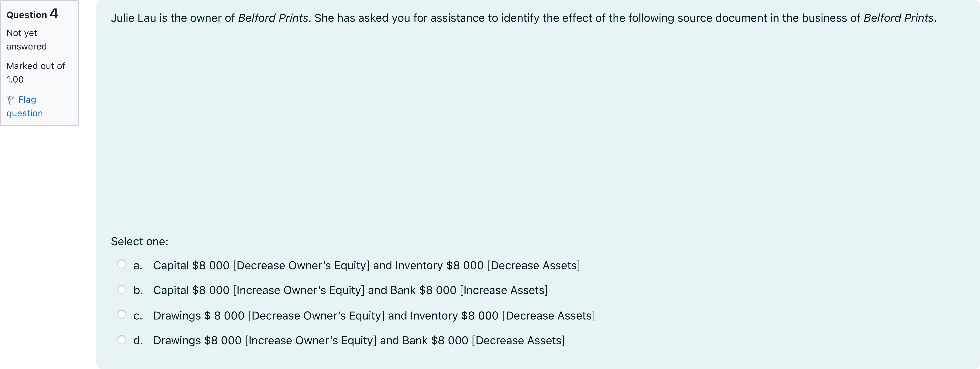Click the 'Select one:' prompt label
The height and width of the screenshot is (369, 980).
click(140, 241)
